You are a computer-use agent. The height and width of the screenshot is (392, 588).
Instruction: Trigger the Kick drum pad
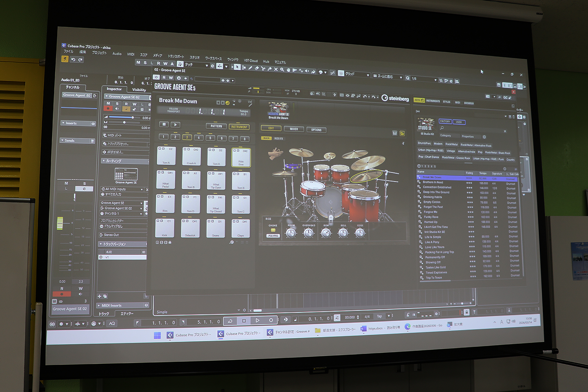pos(165,228)
